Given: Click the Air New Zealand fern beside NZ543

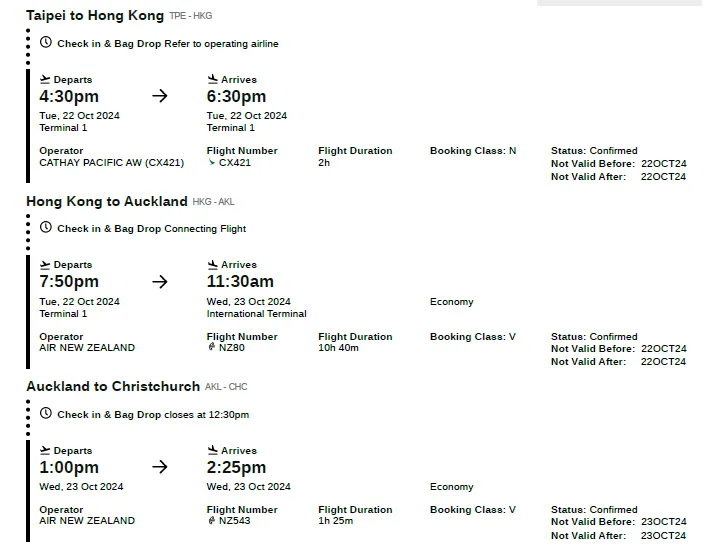Looking at the screenshot, I should (x=211, y=521).
